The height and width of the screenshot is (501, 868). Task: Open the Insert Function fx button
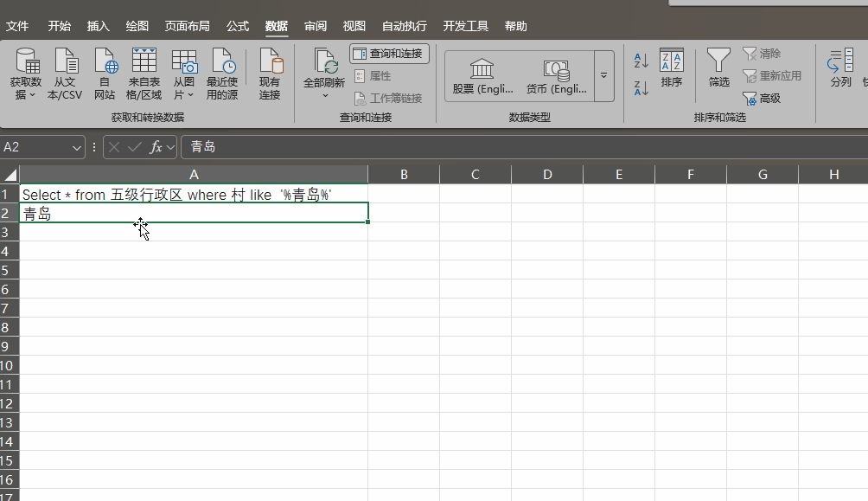click(156, 147)
